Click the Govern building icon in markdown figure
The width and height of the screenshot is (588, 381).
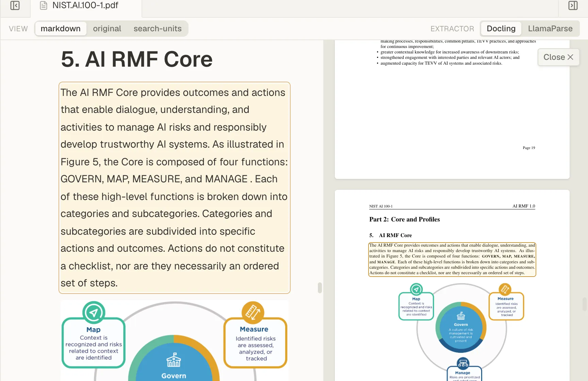pyautogui.click(x=174, y=360)
